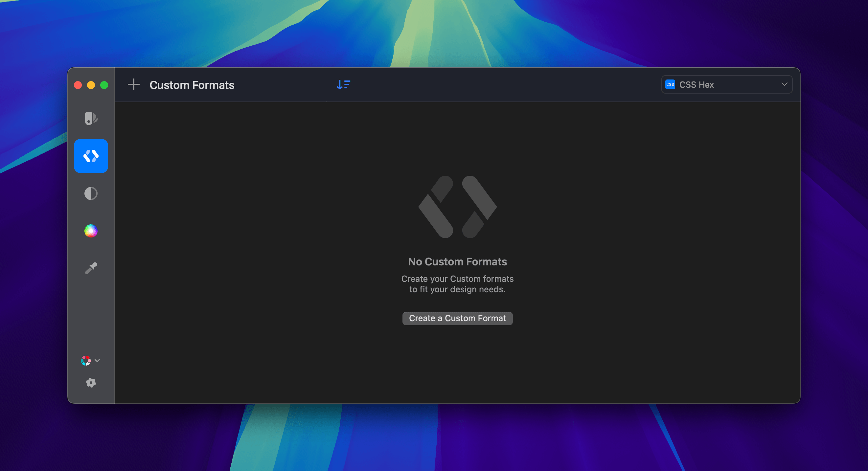Zoom the window with green button
Screen dimensions: 868x471
coord(104,85)
